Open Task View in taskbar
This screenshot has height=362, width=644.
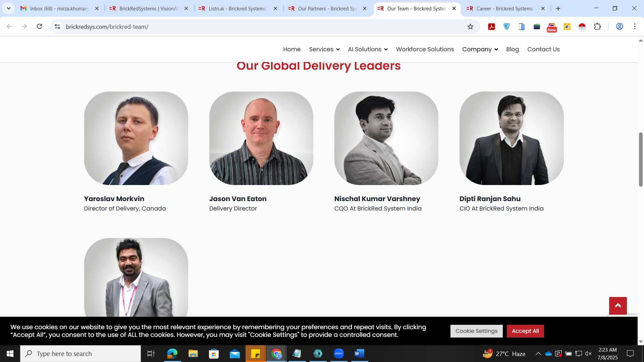pyautogui.click(x=151, y=354)
